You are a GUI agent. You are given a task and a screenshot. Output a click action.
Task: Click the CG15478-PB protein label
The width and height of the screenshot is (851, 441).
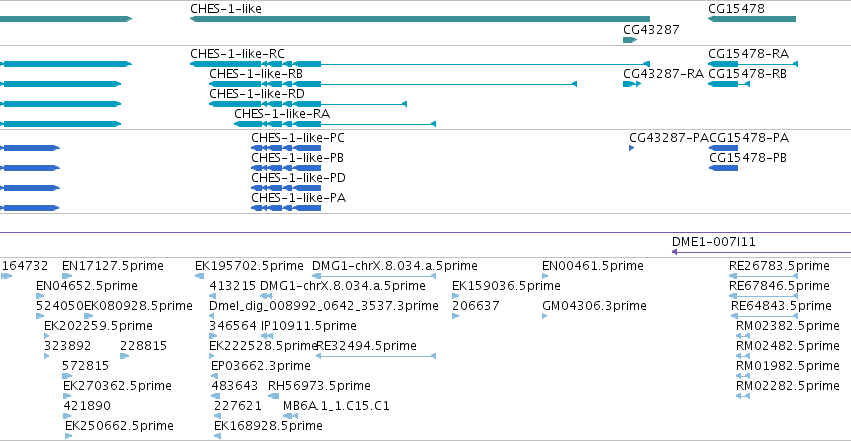click(x=748, y=158)
